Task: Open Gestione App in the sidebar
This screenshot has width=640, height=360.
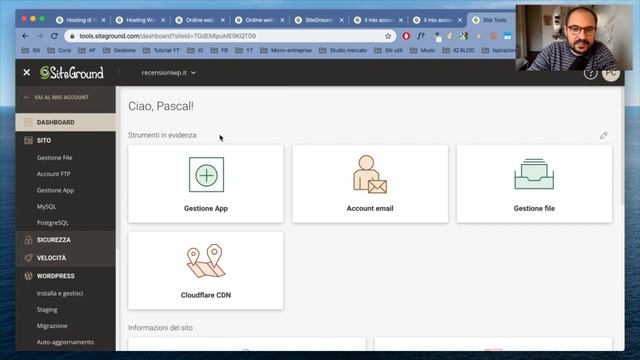Action: (x=55, y=190)
